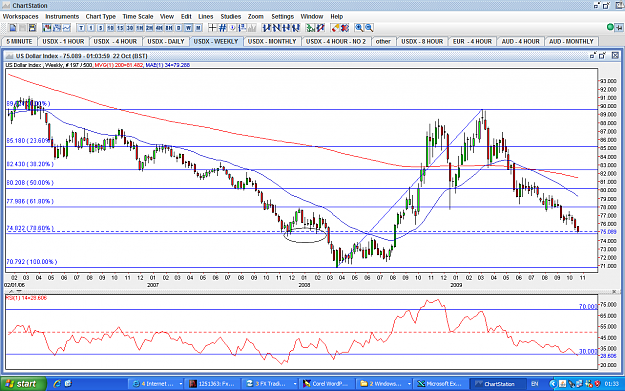Image resolution: width=625 pixels, height=391 pixels.
Task: Expand the '2 Windows' taskbar group arrow
Action: [x=409, y=384]
